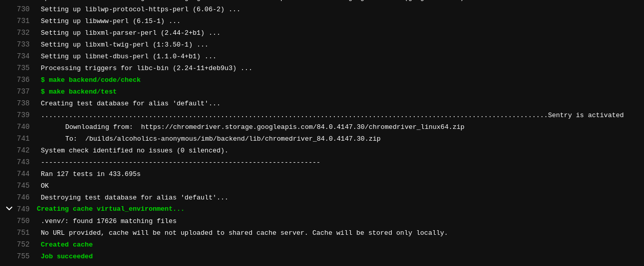Image resolution: width=644 pixels, height=266 pixels.
Task: Open line number 745 link
Action: (23, 186)
